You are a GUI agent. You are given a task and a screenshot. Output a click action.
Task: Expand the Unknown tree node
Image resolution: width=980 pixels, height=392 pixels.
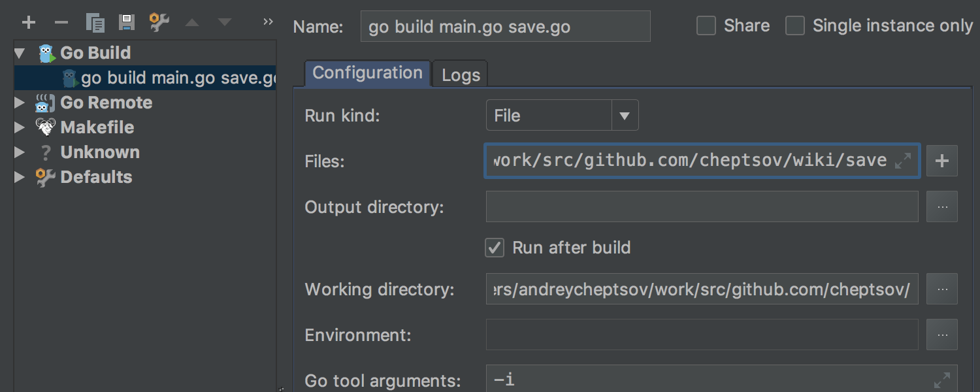click(x=19, y=153)
